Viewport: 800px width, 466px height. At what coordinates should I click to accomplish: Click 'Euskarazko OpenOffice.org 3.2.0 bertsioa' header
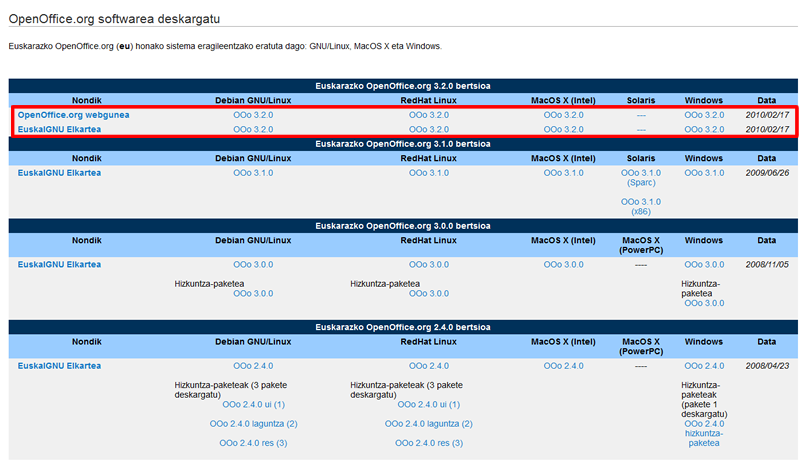403,86
